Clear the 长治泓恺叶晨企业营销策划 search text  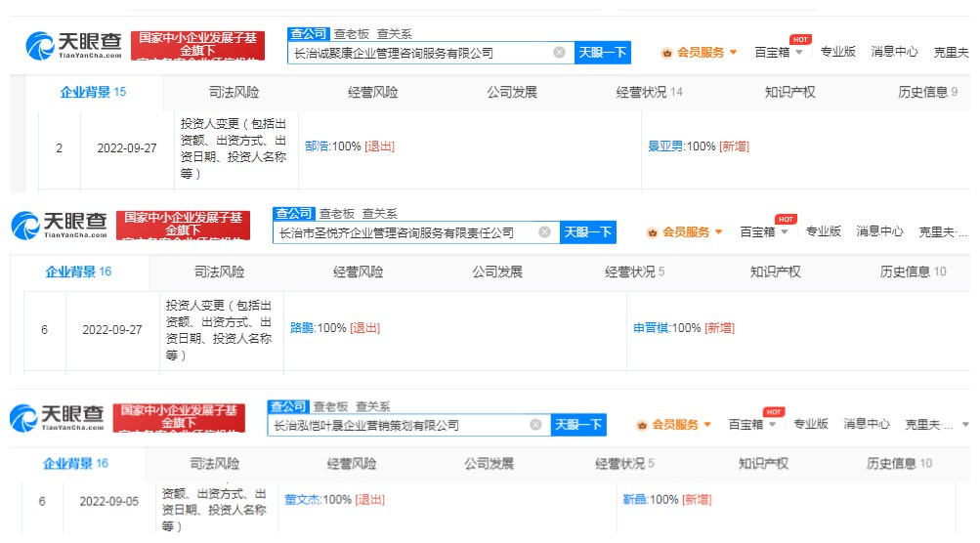click(535, 425)
